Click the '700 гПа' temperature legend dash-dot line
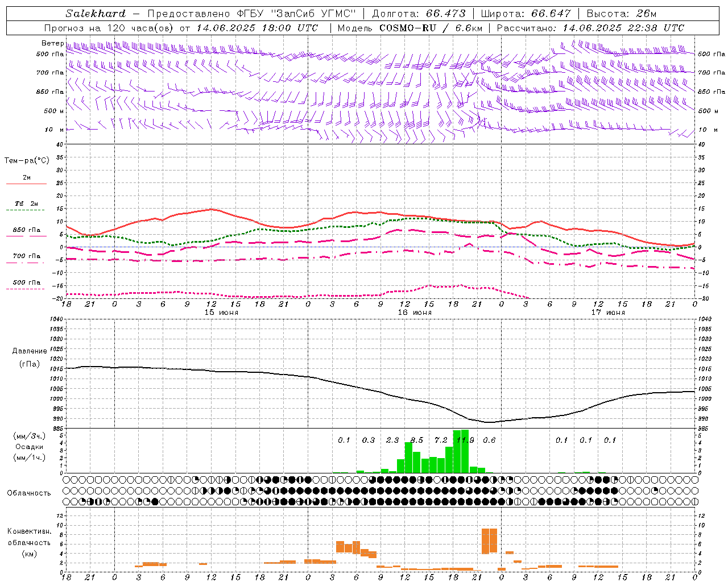 (26, 263)
